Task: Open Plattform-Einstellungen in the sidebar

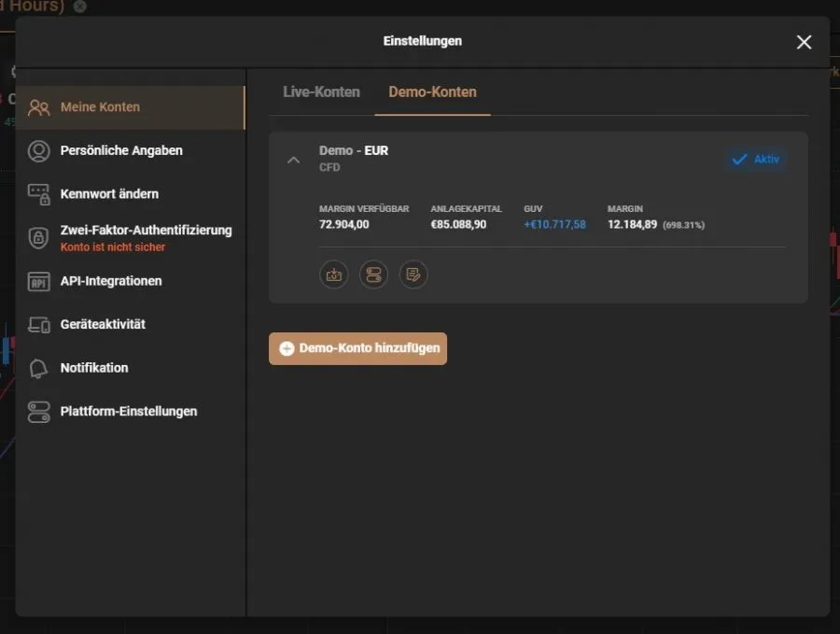Action: click(128, 411)
